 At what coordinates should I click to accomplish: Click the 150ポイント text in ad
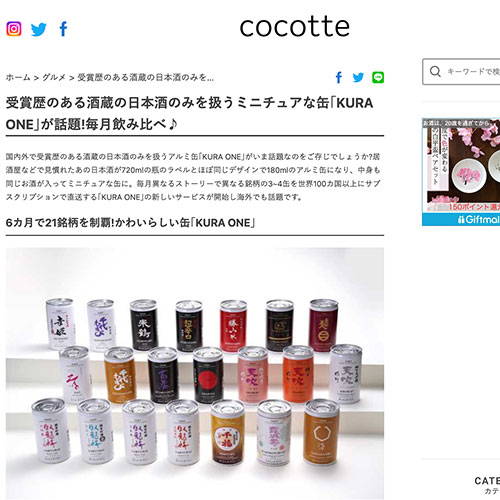pyautogui.click(x=474, y=207)
